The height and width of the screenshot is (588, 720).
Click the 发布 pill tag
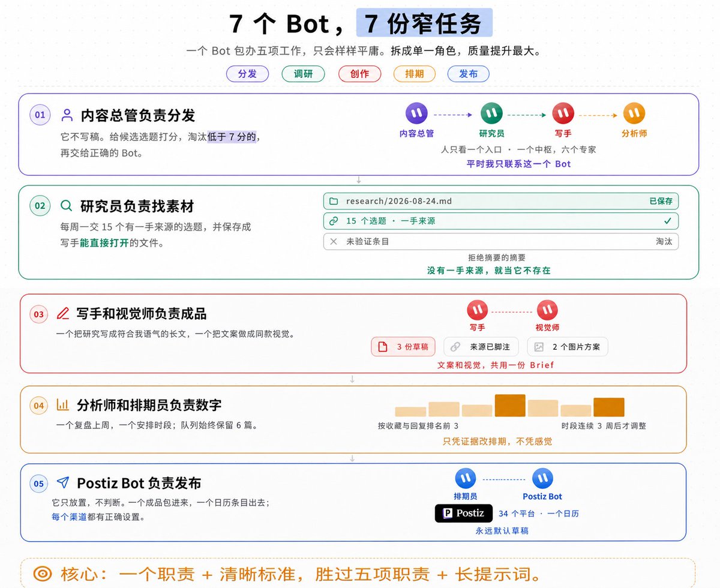[x=468, y=74]
